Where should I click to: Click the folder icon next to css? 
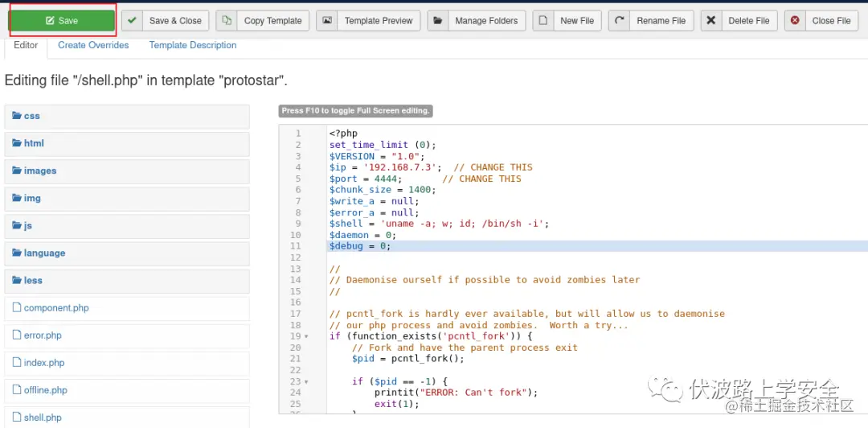pyautogui.click(x=17, y=116)
